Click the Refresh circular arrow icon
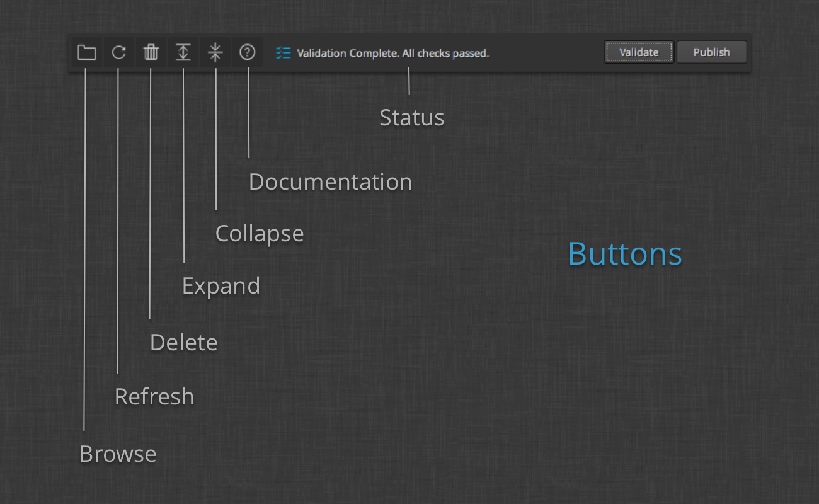 (119, 52)
